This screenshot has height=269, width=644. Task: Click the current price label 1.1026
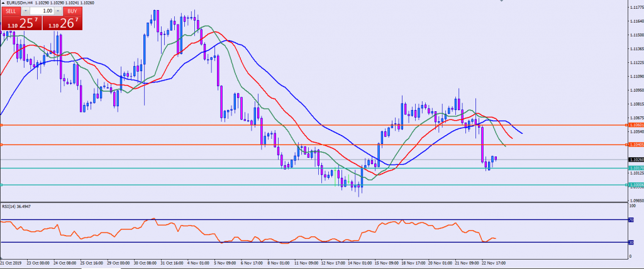[635, 160]
